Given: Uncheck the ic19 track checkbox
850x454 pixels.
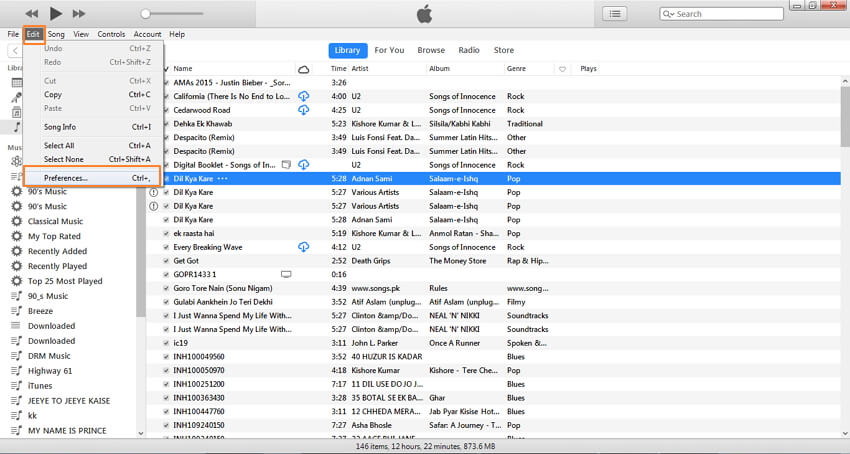Looking at the screenshot, I should click(166, 343).
